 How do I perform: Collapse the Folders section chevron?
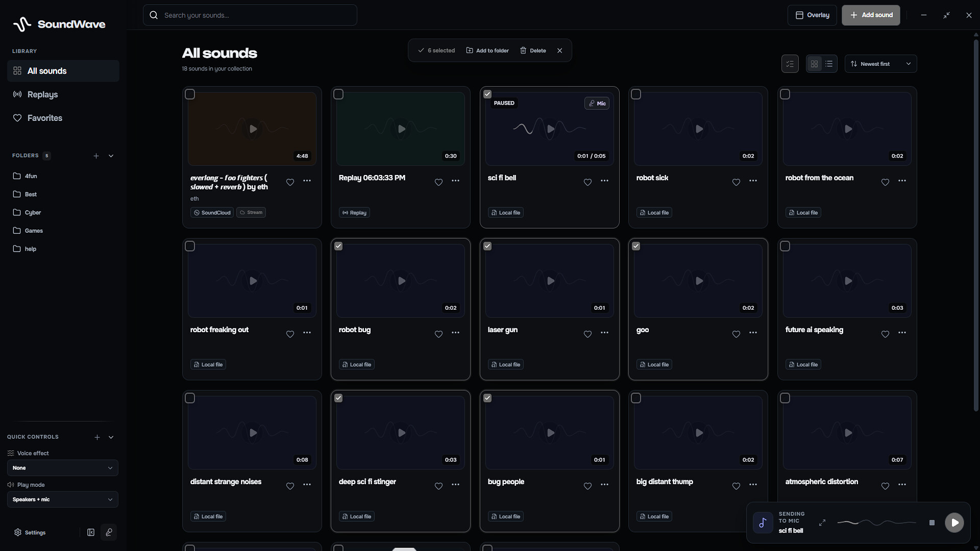tap(111, 156)
